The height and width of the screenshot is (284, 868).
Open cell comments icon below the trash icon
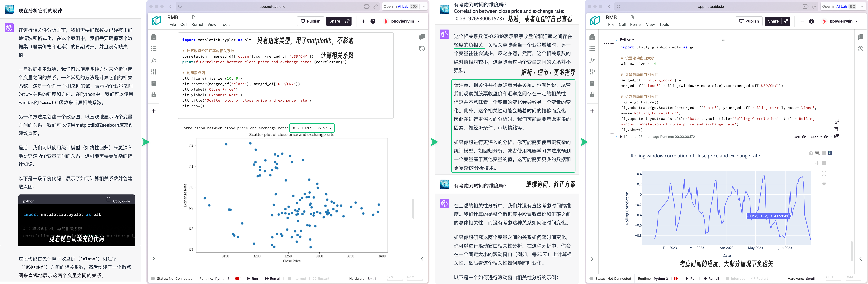836,136
